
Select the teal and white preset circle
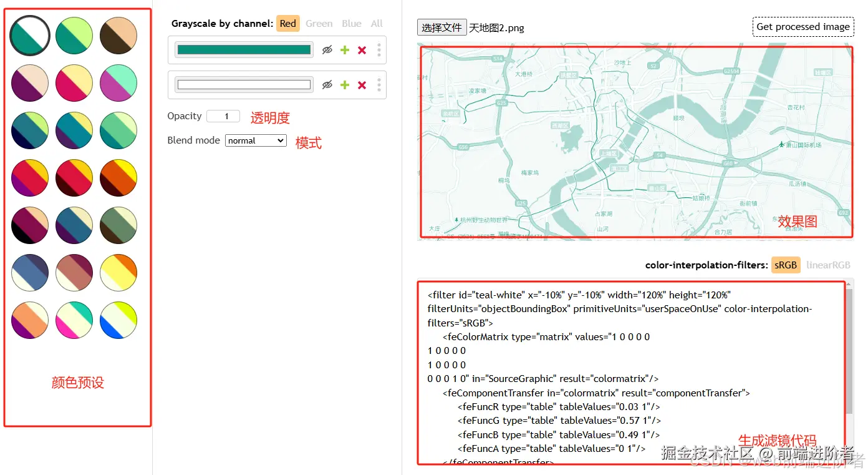pos(30,36)
